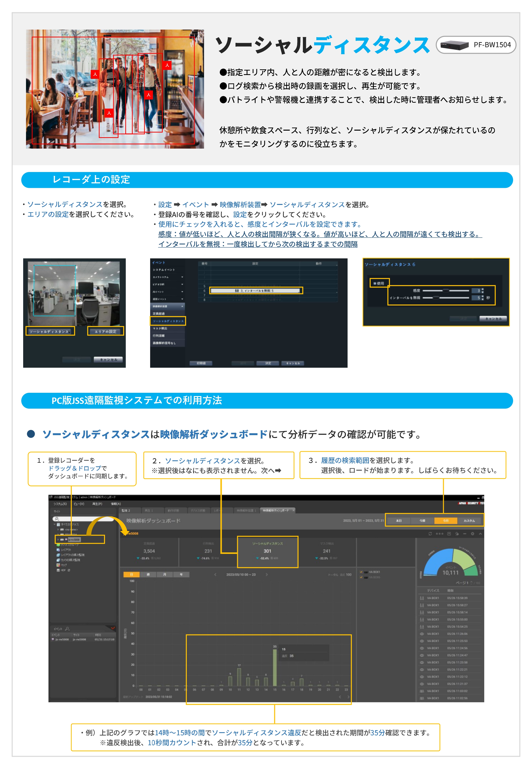The image size is (532, 769).
Task: Click the three-dots more options icon
Action: click(440, 534)
